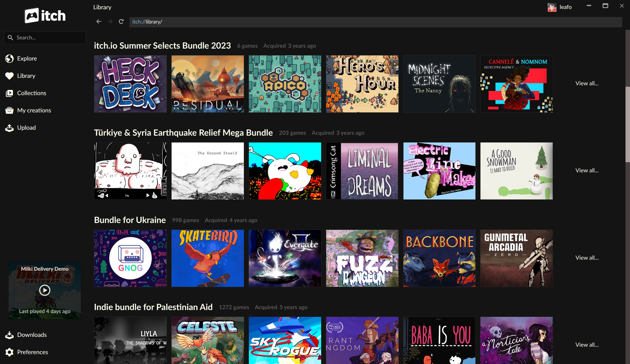Select the SkateBIRD game cover
The width and height of the screenshot is (630, 364).
(x=208, y=258)
